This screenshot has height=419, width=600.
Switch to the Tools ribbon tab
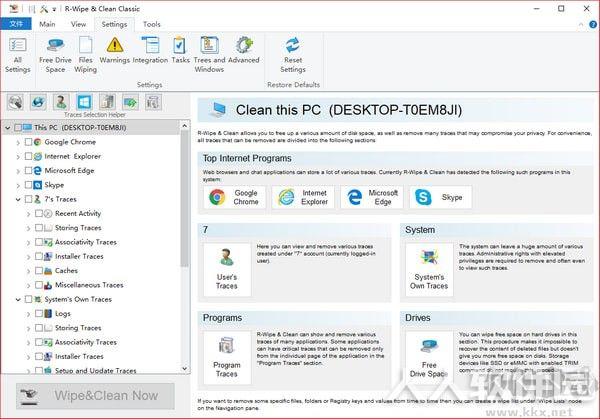pos(152,24)
